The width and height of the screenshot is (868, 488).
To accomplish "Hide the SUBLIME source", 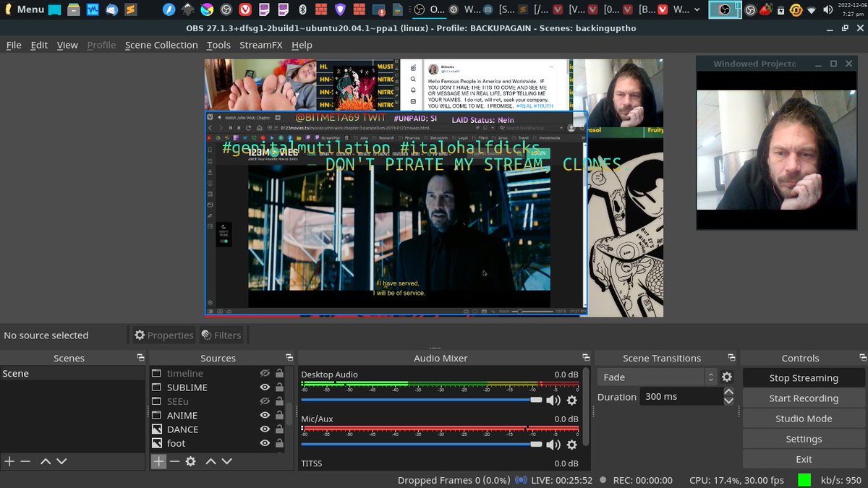I will pos(265,388).
